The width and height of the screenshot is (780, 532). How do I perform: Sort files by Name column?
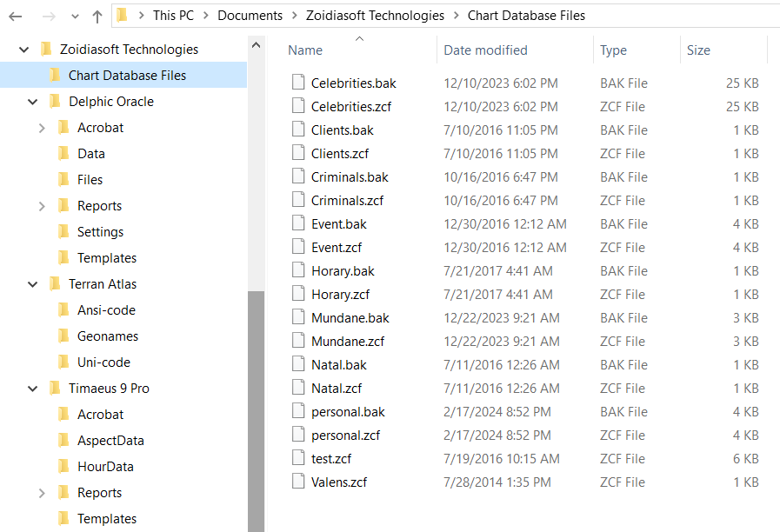coord(305,50)
